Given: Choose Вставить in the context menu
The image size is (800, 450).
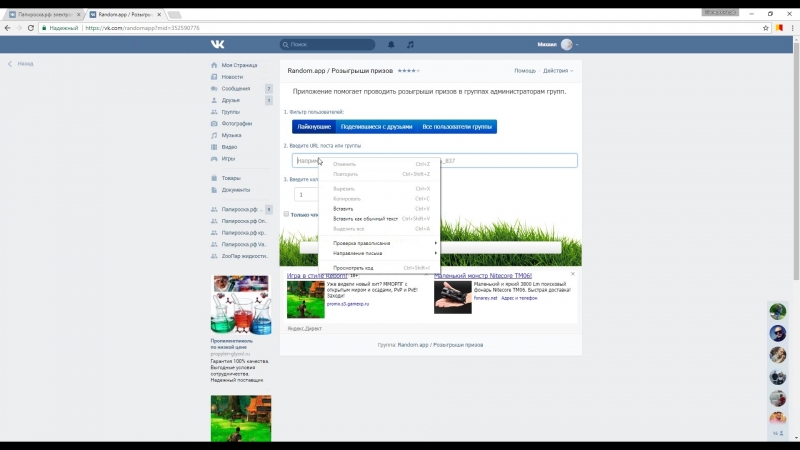Looking at the screenshot, I should coord(343,208).
